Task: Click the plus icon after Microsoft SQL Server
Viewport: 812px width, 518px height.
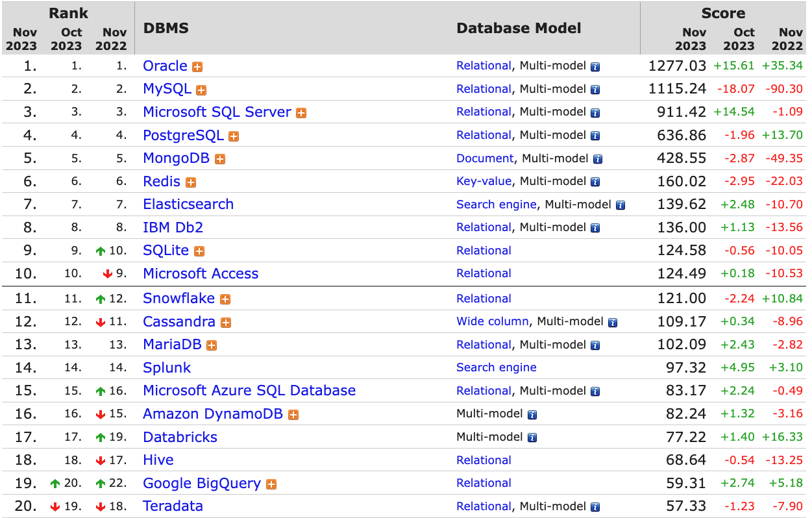Action: click(301, 113)
